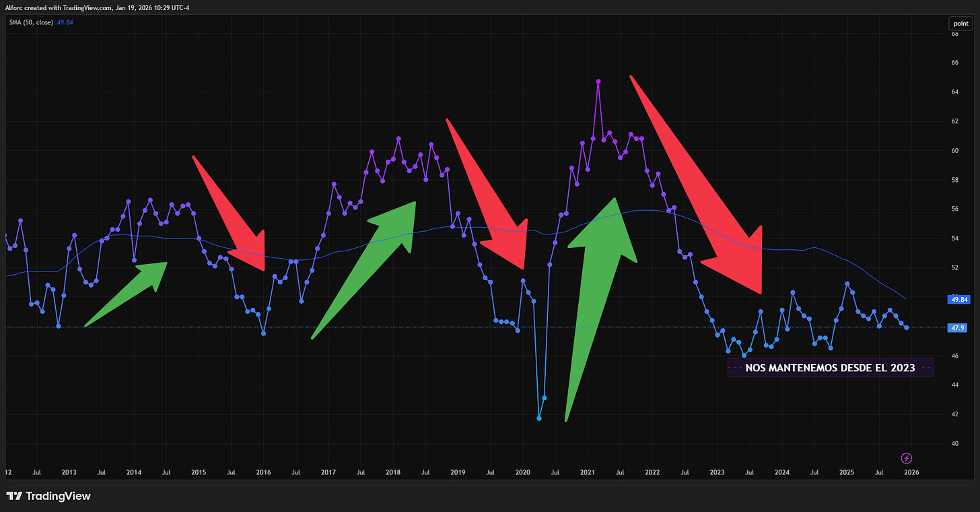Click the 58 level on price axis
The image size is (980, 512).
(954, 180)
